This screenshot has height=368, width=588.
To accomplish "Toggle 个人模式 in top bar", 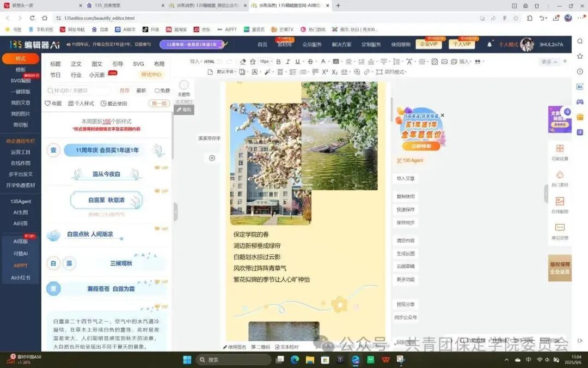I will point(509,44).
